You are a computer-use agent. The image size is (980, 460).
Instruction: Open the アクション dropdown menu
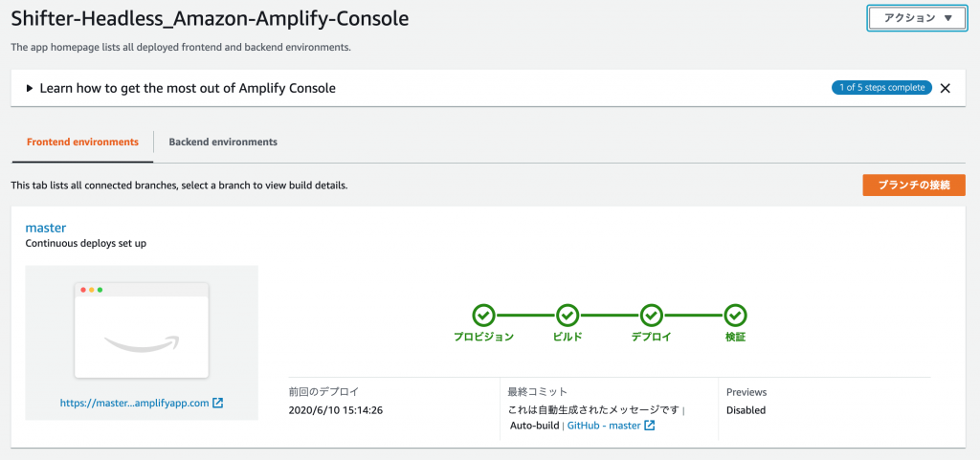[x=917, y=18]
